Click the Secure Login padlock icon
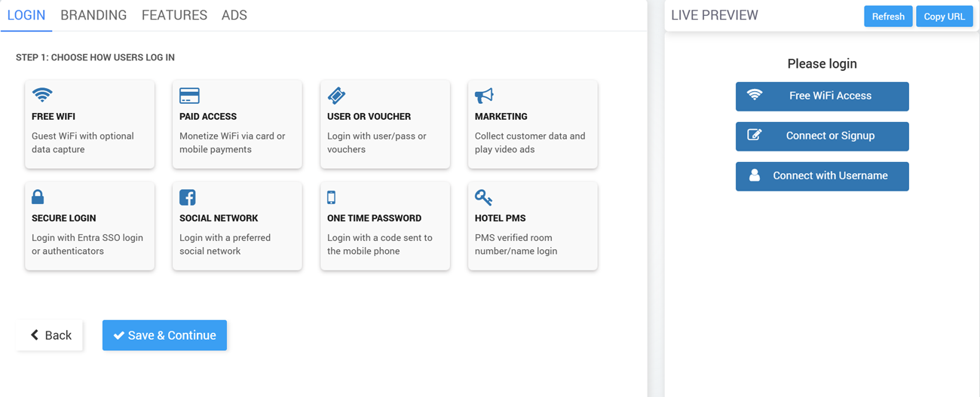 click(38, 197)
